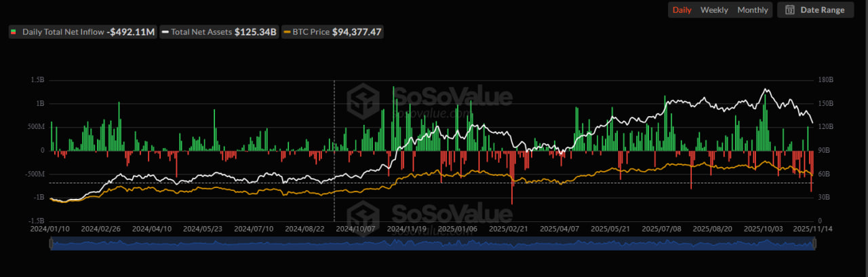The image size is (868, 277).
Task: Switch to the Weekly view
Action: [714, 10]
